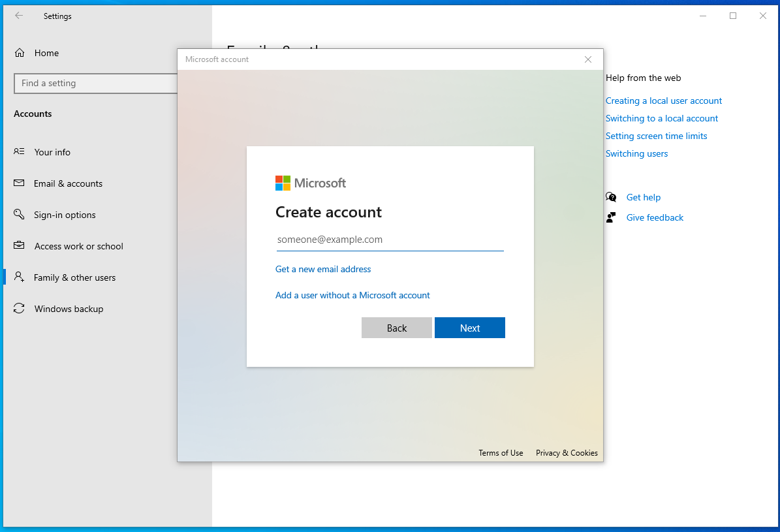The image size is (780, 532).
Task: Go to Email & accounts
Action: pos(68,183)
